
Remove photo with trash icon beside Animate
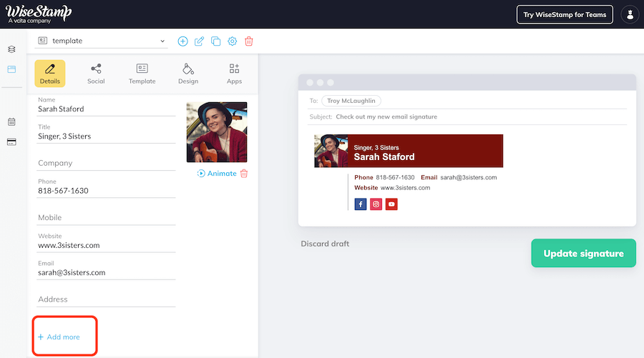[x=244, y=174]
